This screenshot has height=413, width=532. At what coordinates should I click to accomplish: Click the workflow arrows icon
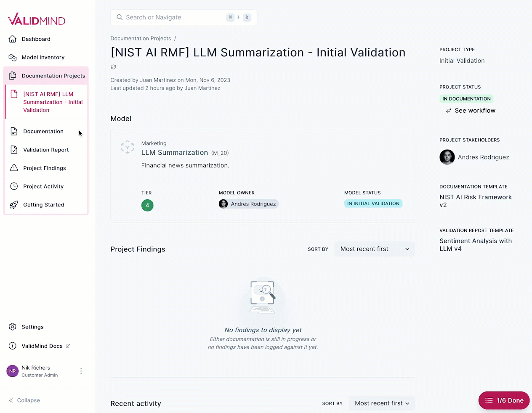[449, 111]
